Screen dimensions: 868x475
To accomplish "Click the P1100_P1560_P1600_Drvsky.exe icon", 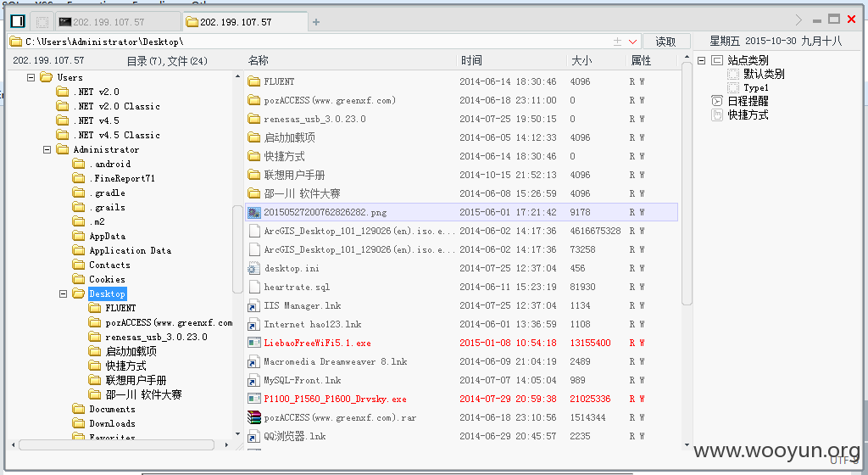I will 254,399.
